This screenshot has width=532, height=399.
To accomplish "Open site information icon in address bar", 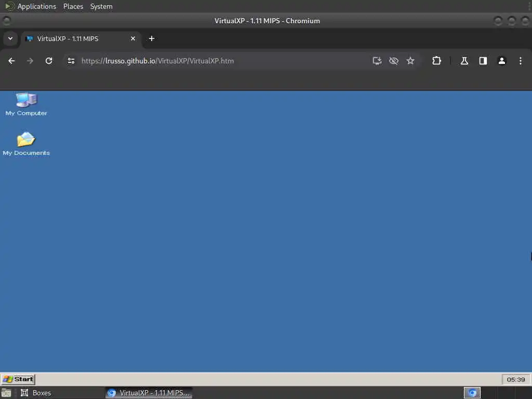I will [71, 61].
